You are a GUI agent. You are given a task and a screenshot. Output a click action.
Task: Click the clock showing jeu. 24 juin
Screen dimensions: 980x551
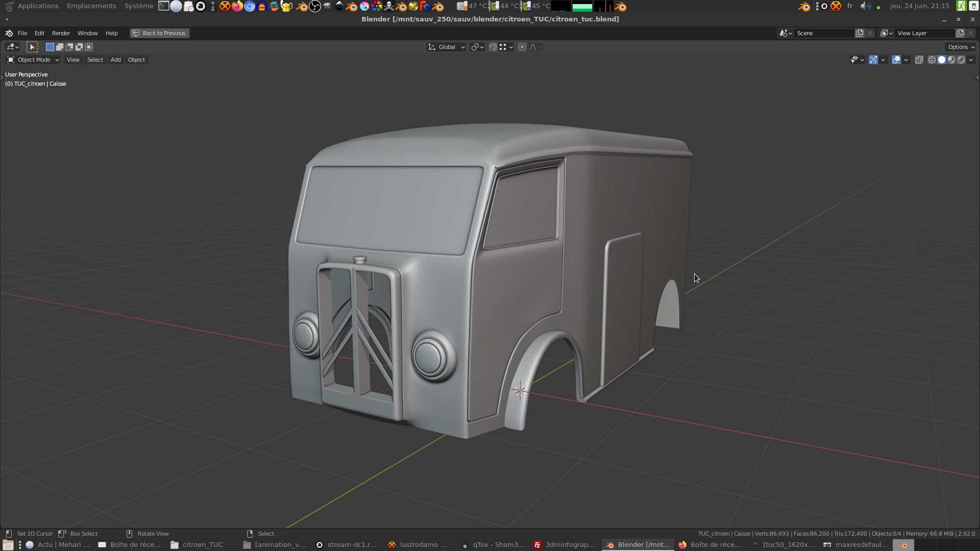coord(919,6)
